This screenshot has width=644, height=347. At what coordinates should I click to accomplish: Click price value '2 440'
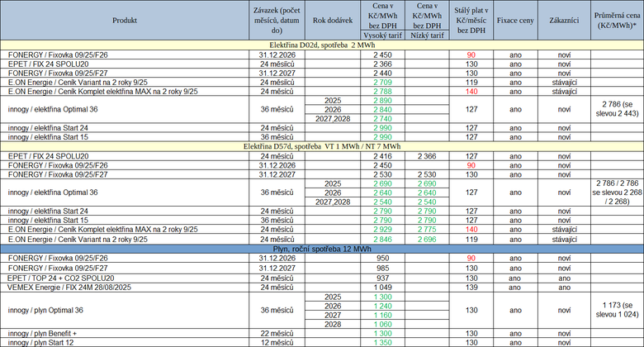point(383,74)
